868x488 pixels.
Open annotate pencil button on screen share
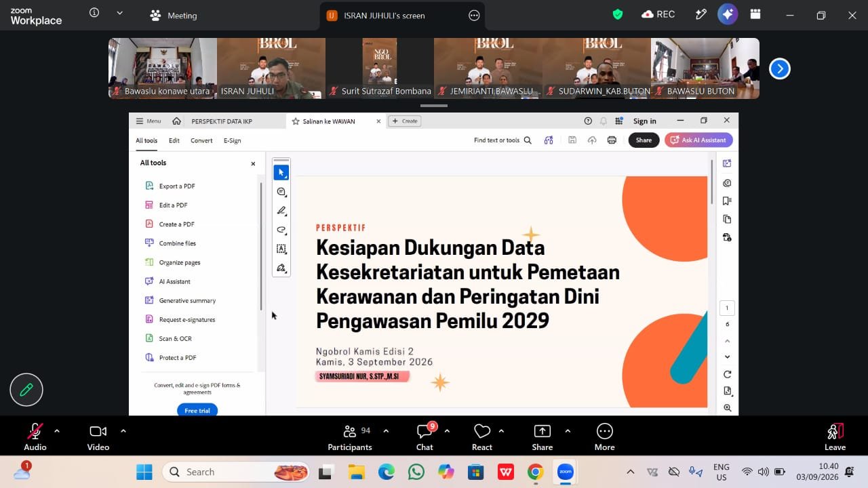point(26,390)
